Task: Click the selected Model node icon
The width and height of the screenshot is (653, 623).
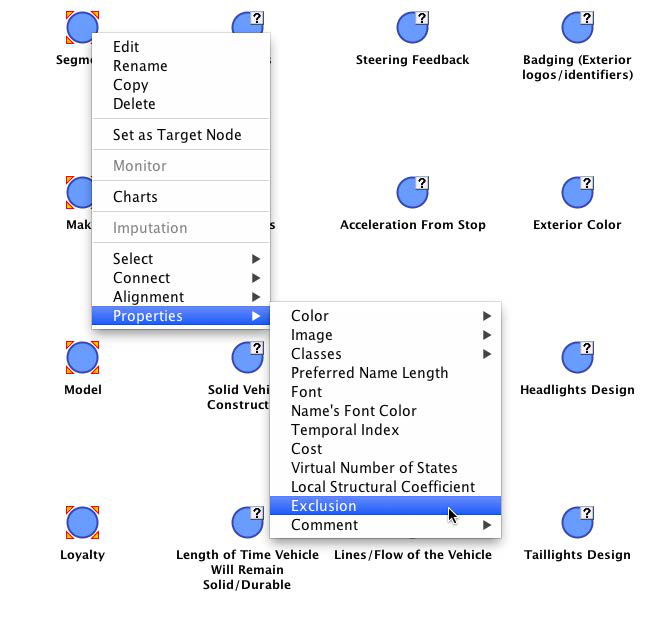Action: coord(82,358)
